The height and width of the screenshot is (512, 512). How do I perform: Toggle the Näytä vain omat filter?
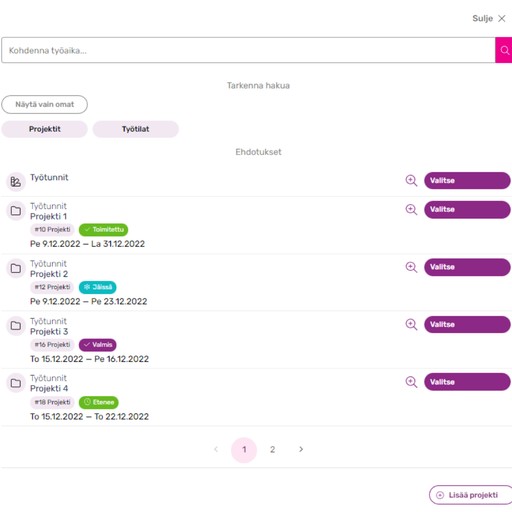(x=45, y=105)
